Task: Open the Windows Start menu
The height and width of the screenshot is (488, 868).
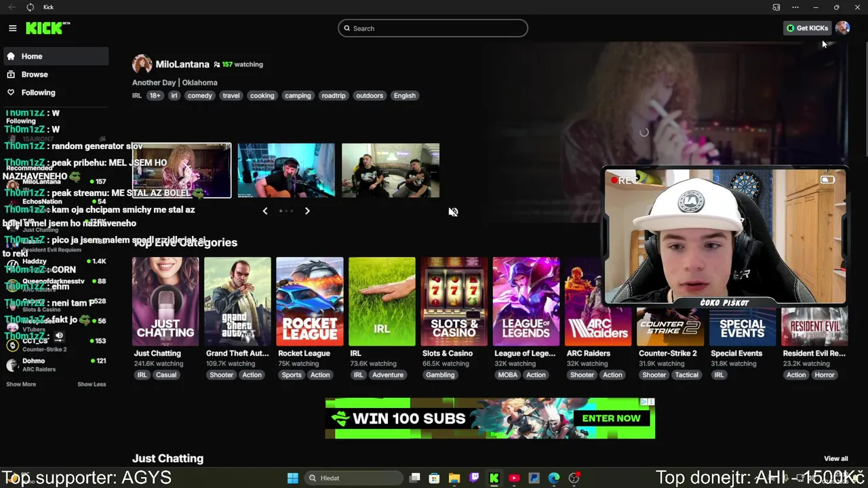Action: 292,478
